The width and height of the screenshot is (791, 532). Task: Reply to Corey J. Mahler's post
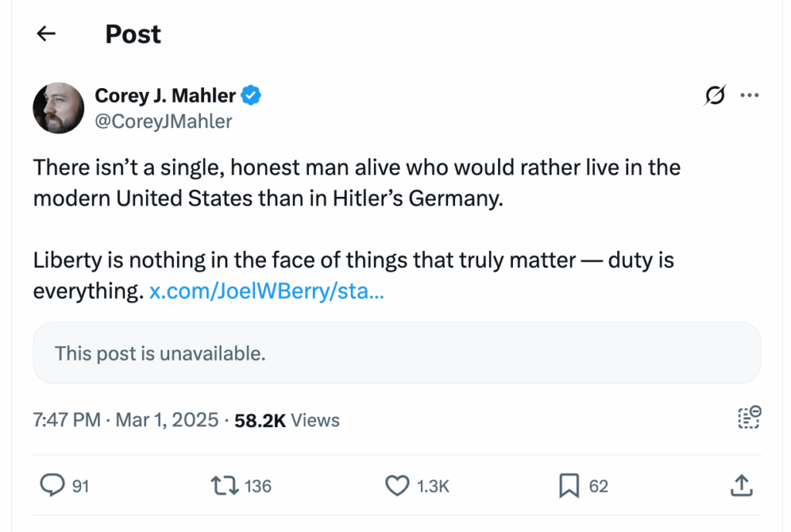click(52, 486)
